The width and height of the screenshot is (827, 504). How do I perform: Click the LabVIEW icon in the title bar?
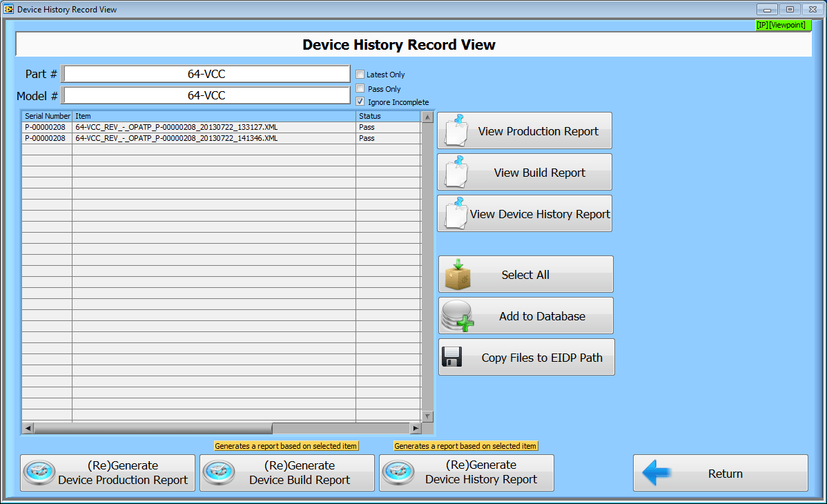(9, 9)
